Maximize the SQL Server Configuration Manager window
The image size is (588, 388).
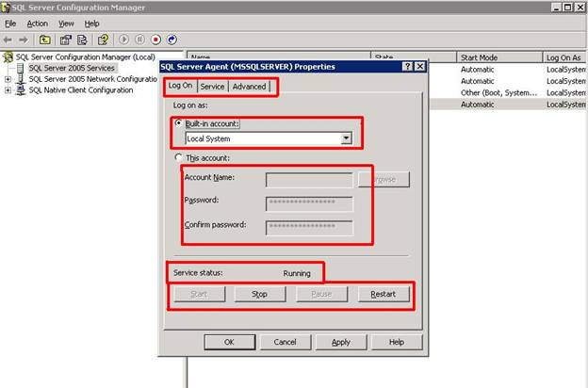pos(568,8)
